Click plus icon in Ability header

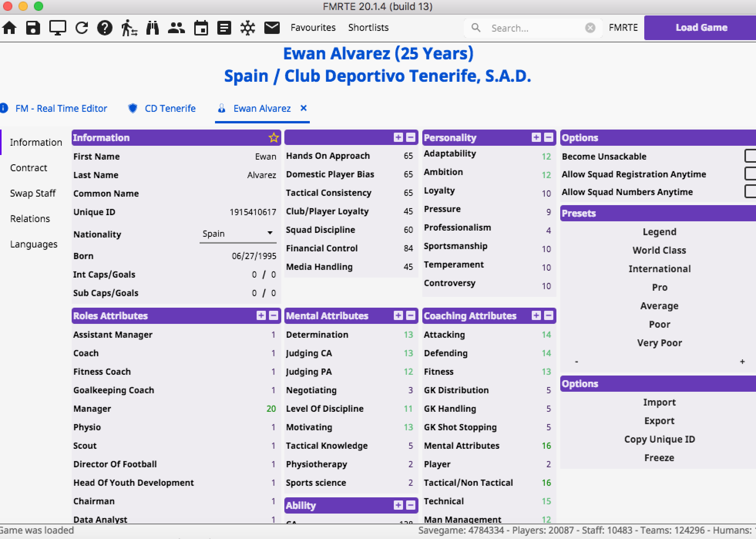[398, 505]
